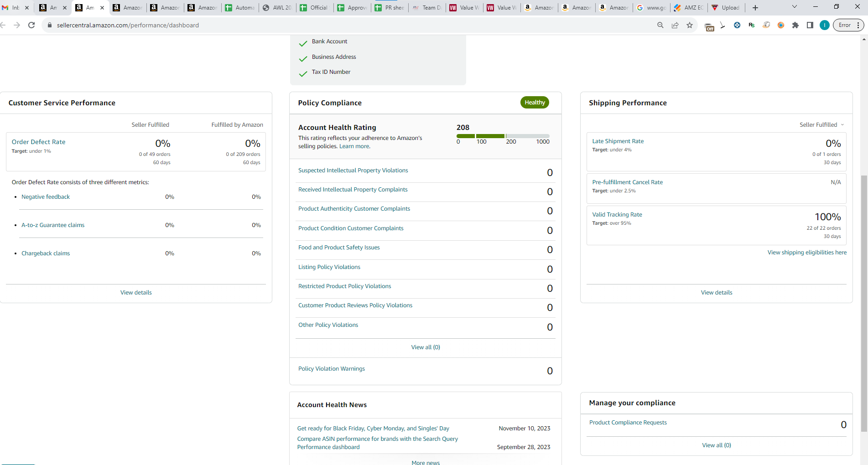Open Compare ASIN performance news article
The width and height of the screenshot is (868, 465).
pos(378,443)
